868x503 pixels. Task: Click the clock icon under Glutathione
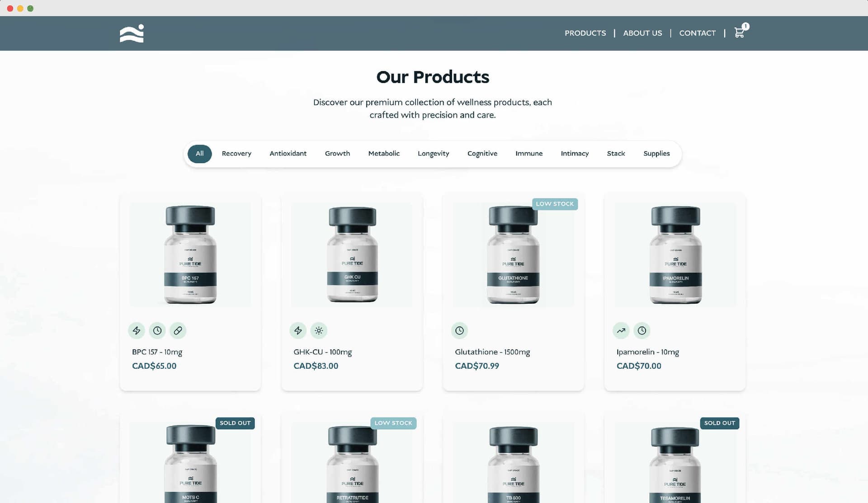click(459, 330)
